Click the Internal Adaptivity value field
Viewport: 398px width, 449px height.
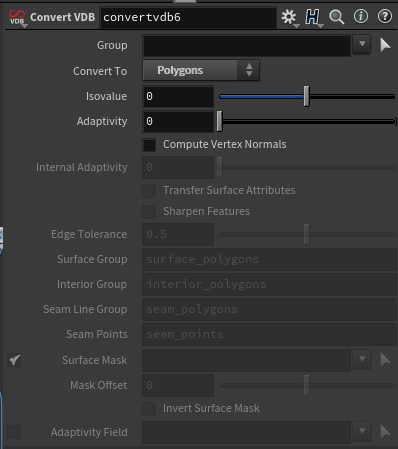178,167
